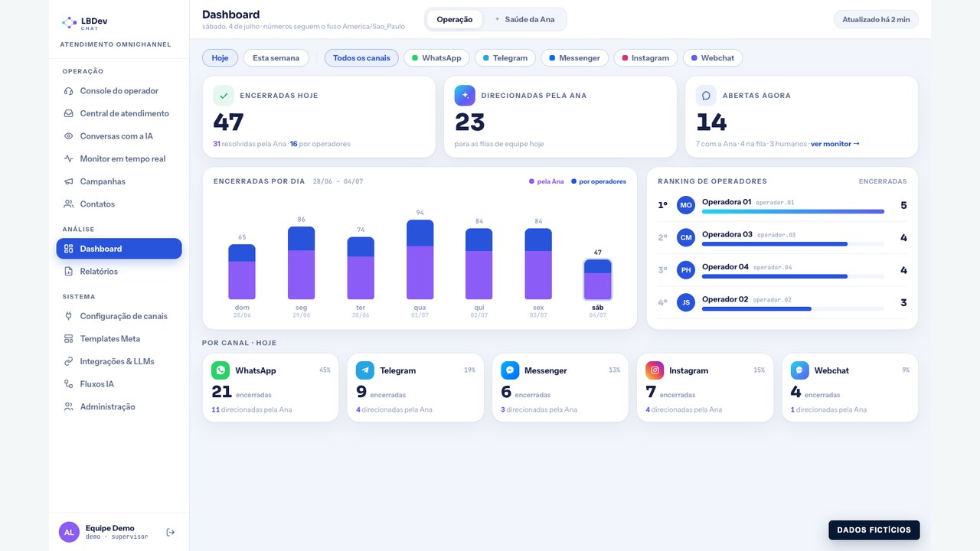Image resolution: width=980 pixels, height=551 pixels.
Task: Click the sparkle icon on Direcionadas pela Ana
Action: coord(465,96)
